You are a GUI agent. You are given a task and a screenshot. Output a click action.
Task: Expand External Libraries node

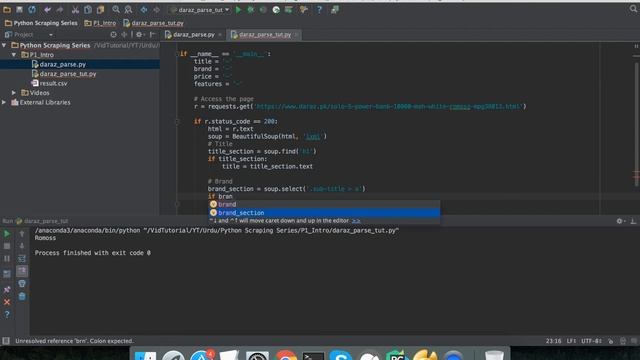pyautogui.click(x=4, y=102)
